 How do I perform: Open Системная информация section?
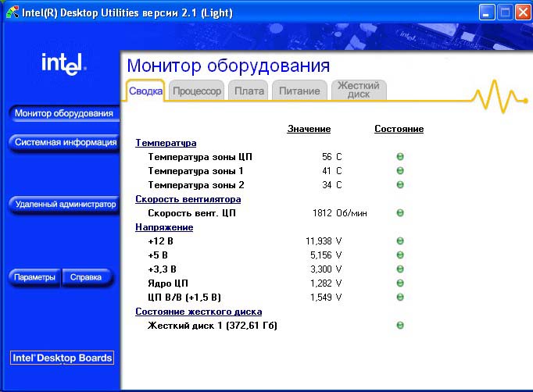[64, 142]
